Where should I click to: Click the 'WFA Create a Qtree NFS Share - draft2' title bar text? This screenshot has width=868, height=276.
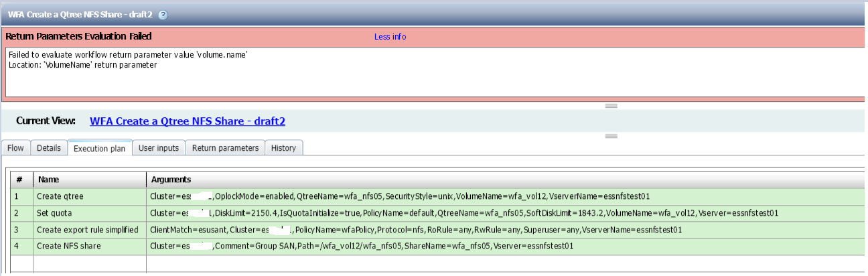80,14
